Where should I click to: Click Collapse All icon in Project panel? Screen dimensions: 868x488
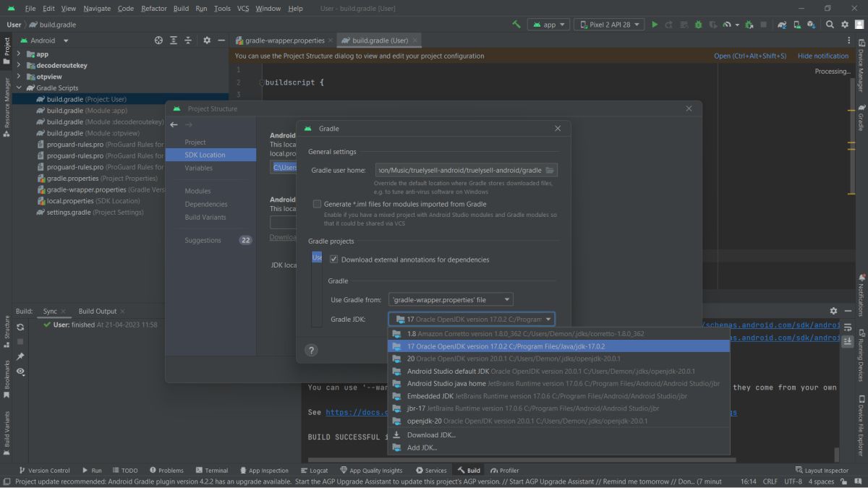[188, 40]
